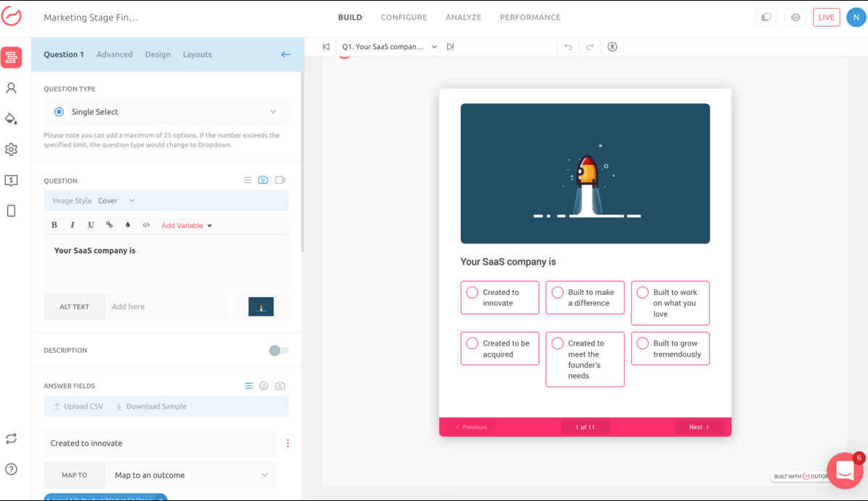The height and width of the screenshot is (501, 868).
Task: Choose "Built to grow tremendously" option
Action: pos(642,343)
